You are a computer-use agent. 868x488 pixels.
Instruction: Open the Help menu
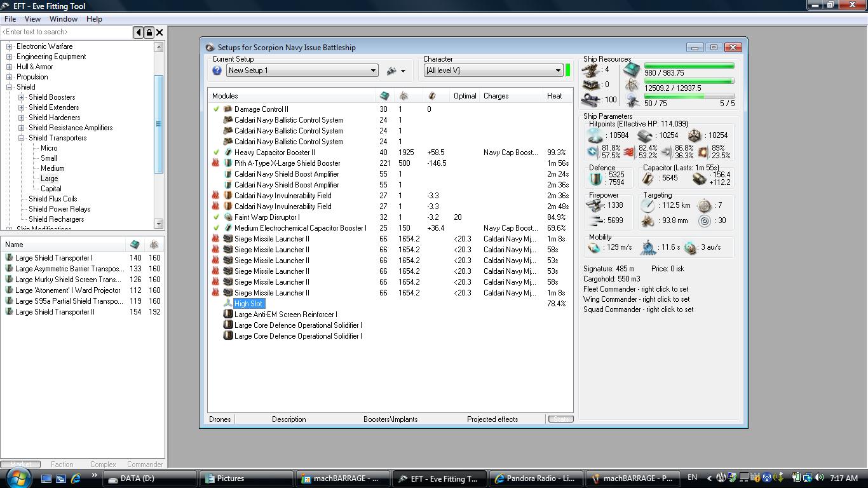94,19
